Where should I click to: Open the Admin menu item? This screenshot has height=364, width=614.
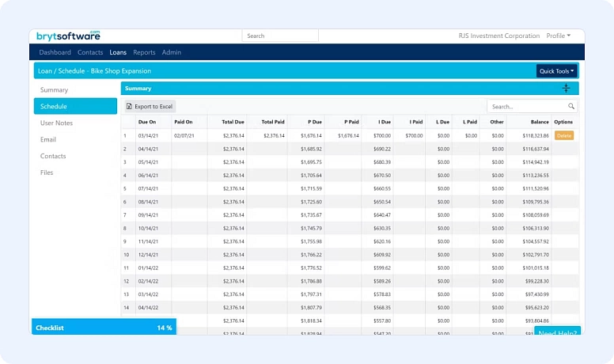pyautogui.click(x=172, y=52)
